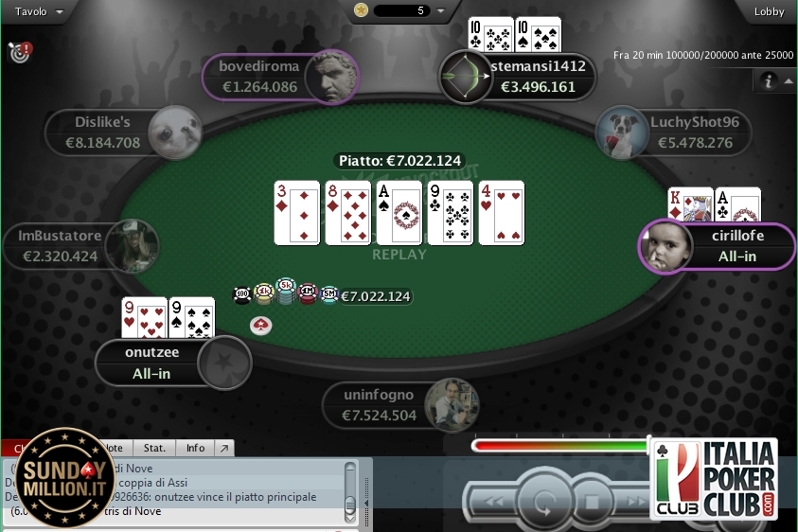Click the chat log scrollbar

[350, 492]
